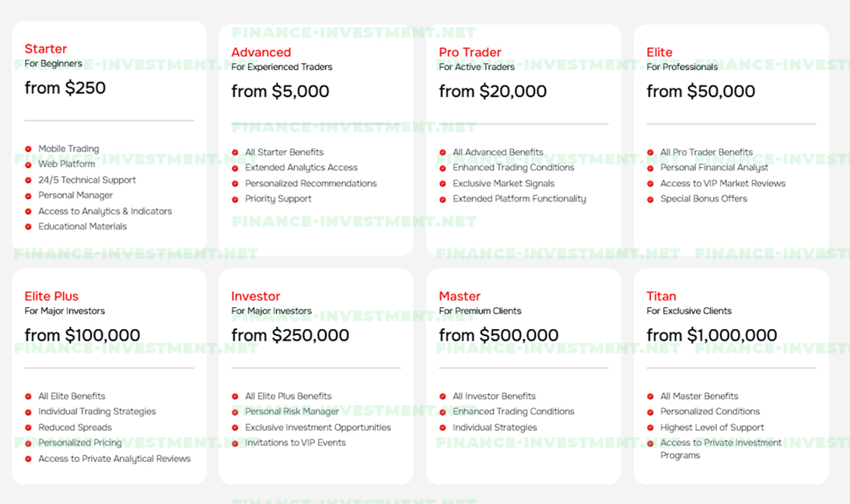This screenshot has height=504, width=850.
Task: Click the bullet beside Reduced Spreads
Action: [28, 428]
